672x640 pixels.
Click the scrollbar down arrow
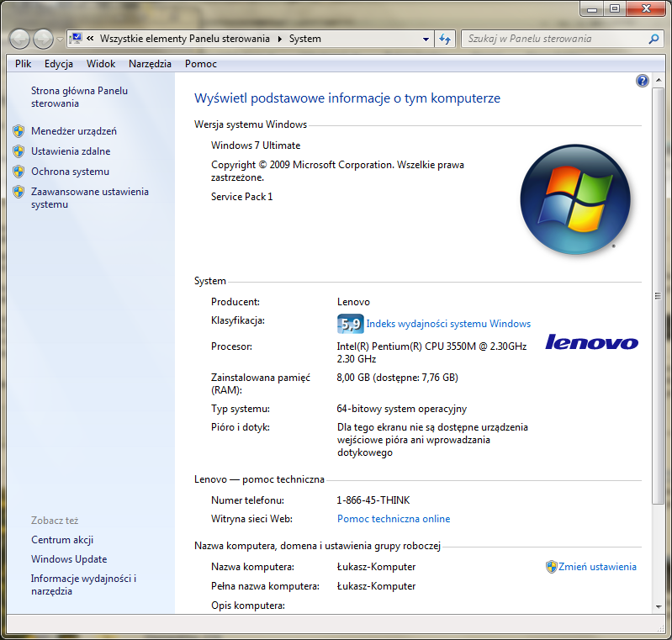click(x=659, y=606)
